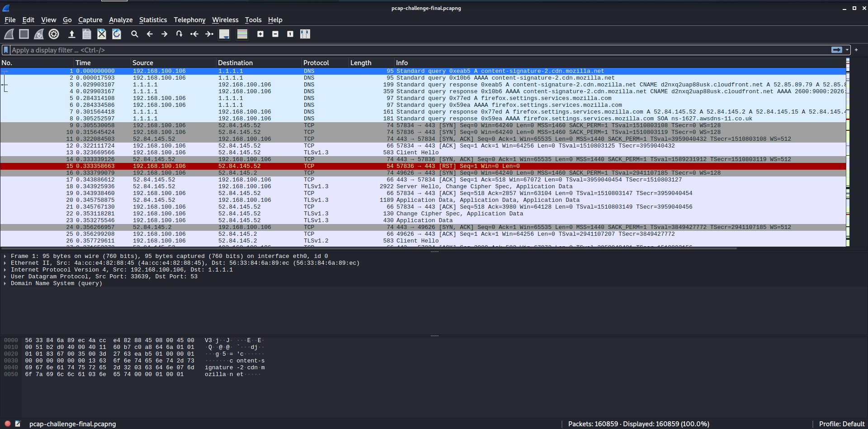
Task: Go back in packet history
Action: click(x=150, y=34)
